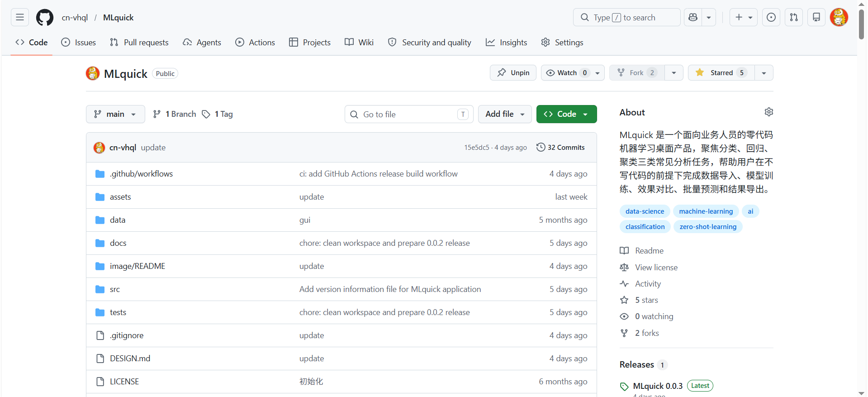
Task: View the 0 watching link
Action: pos(646,316)
